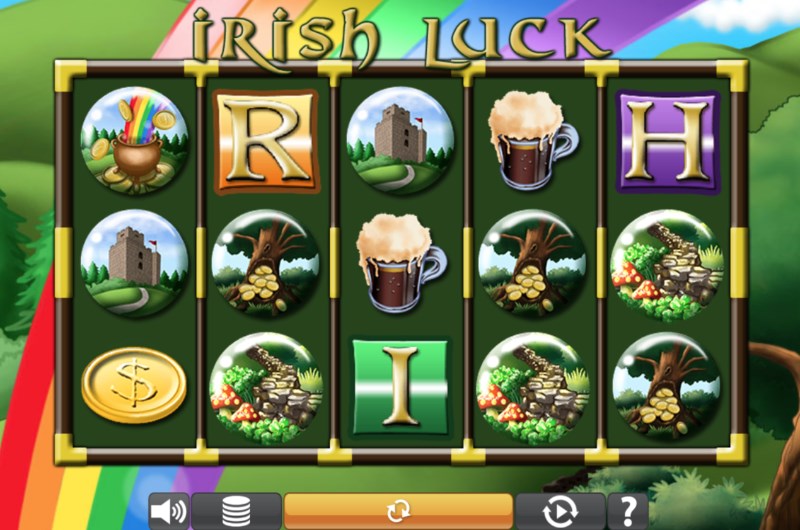Spin the reels with the orange button
Screen dimensions: 800x530
pyautogui.click(x=398, y=511)
